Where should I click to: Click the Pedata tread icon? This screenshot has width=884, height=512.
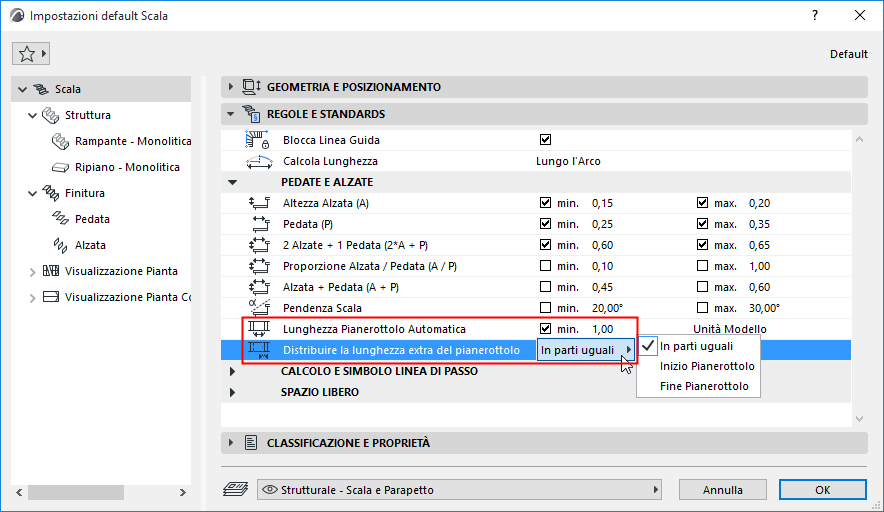(x=60, y=219)
